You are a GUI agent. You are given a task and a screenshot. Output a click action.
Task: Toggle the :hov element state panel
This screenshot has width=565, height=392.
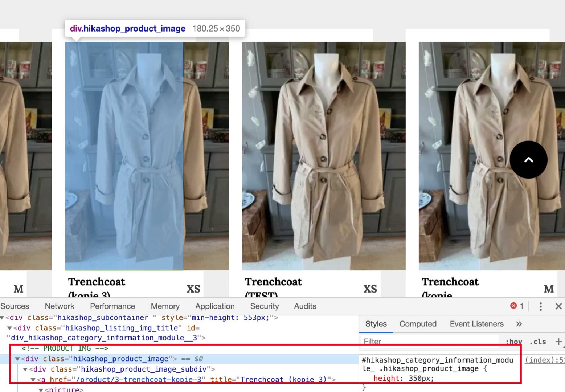click(513, 342)
